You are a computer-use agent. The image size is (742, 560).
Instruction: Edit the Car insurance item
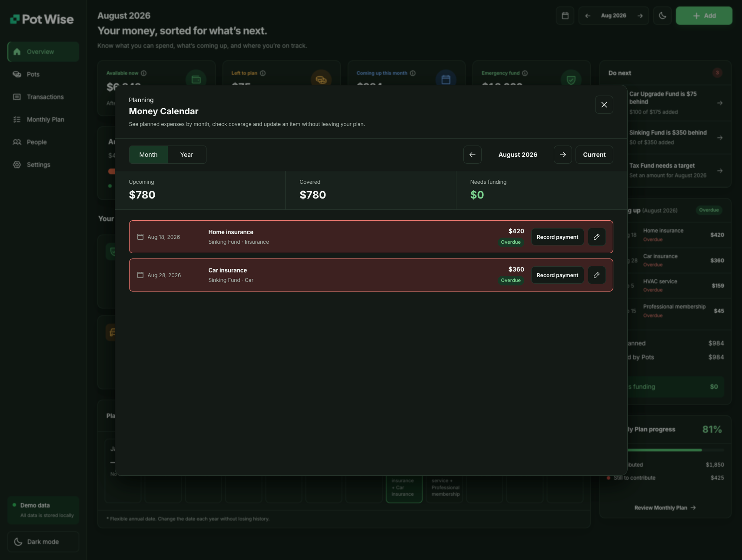coord(596,275)
